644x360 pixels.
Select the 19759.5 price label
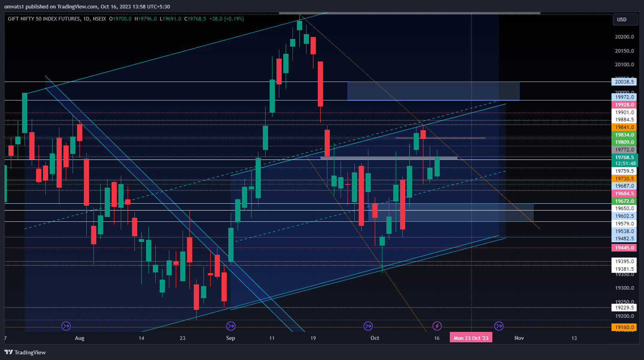coord(624,171)
